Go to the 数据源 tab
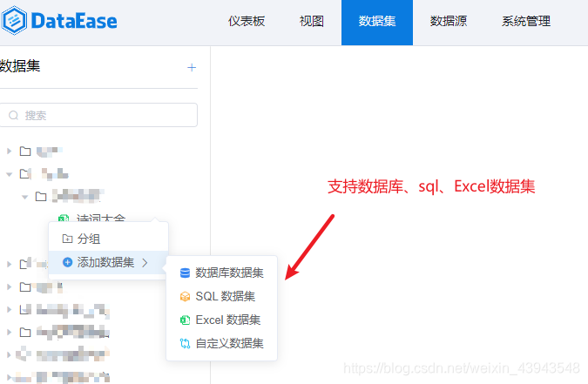Screen dimensions: 588x384 tap(448, 22)
